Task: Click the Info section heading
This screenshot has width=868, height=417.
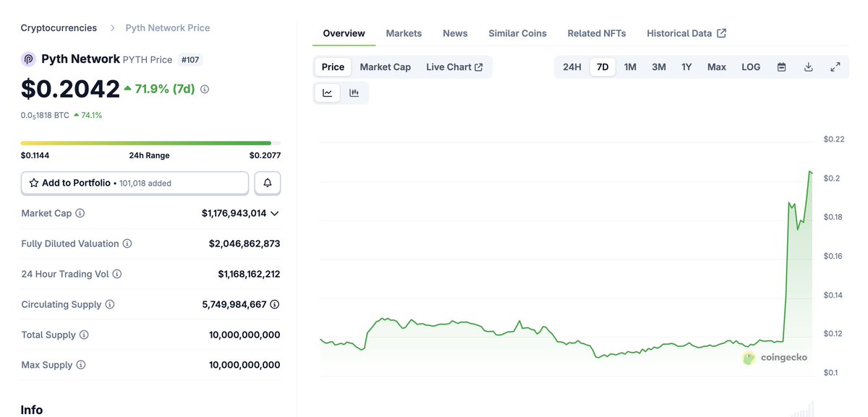Action: coord(32,410)
